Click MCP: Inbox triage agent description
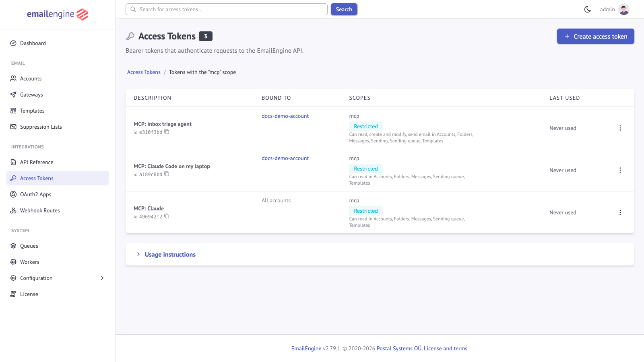 point(163,124)
